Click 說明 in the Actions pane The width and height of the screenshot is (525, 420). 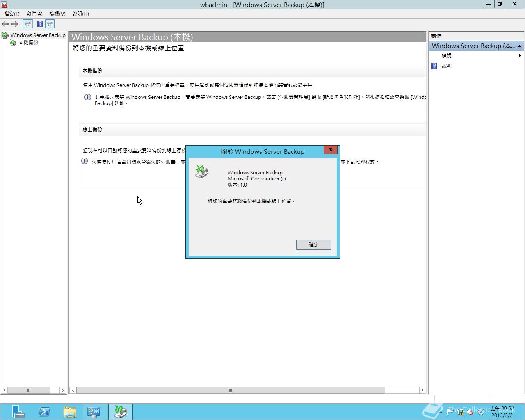click(447, 66)
